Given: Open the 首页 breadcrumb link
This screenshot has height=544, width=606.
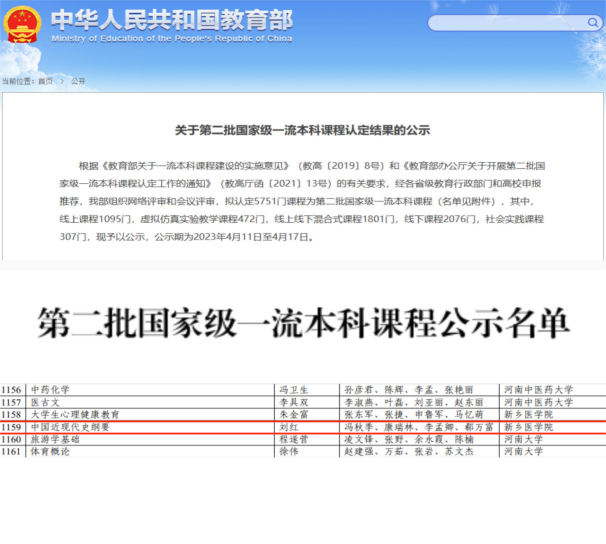Looking at the screenshot, I should coord(45,81).
